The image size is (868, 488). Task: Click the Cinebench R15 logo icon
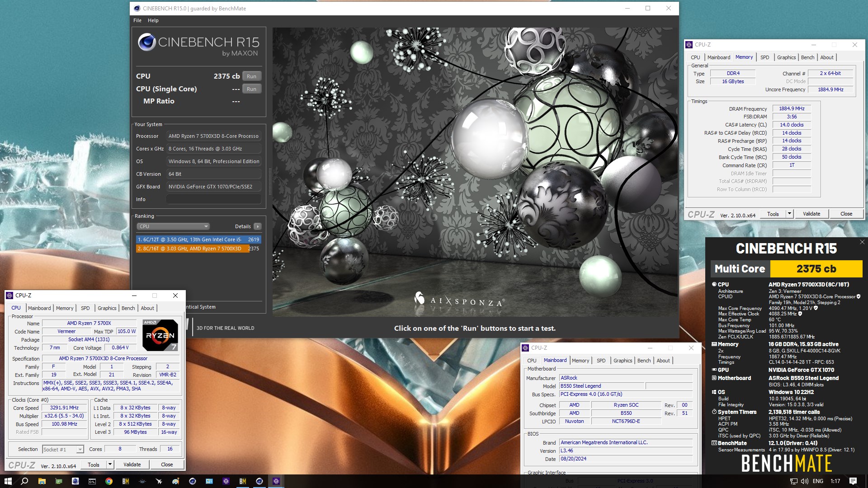tap(147, 42)
